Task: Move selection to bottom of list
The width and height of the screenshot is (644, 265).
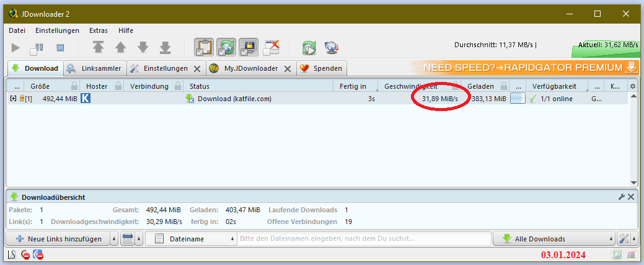Action: 165,48
